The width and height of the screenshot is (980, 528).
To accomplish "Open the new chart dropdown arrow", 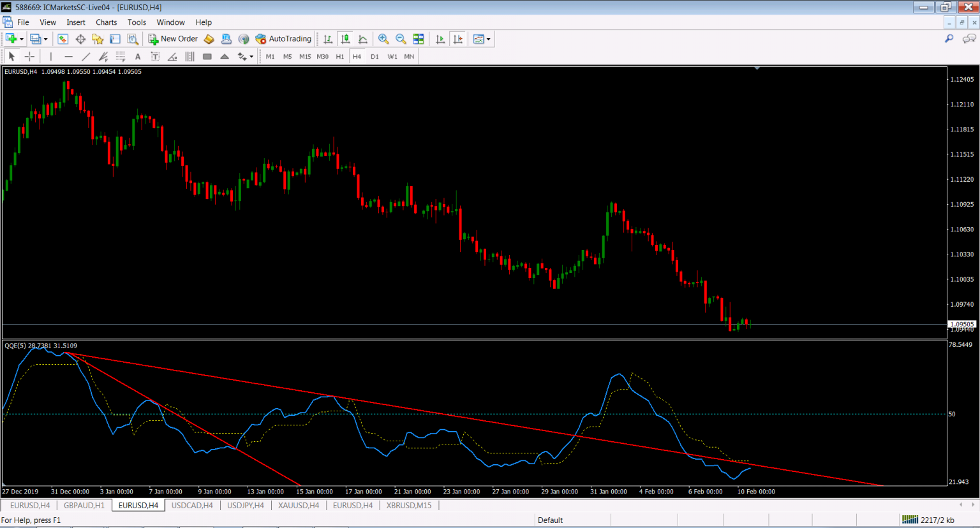I will pos(22,40).
